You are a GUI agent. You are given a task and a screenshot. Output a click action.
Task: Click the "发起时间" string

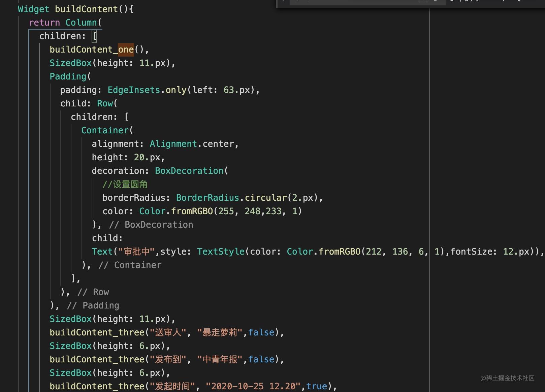pyautogui.click(x=172, y=386)
